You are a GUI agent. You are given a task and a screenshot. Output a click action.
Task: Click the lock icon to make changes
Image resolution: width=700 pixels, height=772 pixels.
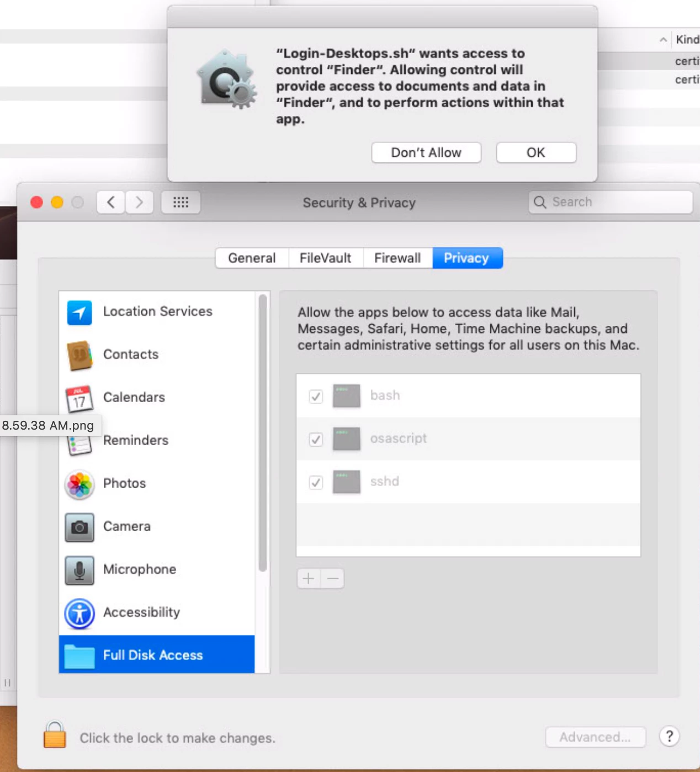click(x=55, y=735)
